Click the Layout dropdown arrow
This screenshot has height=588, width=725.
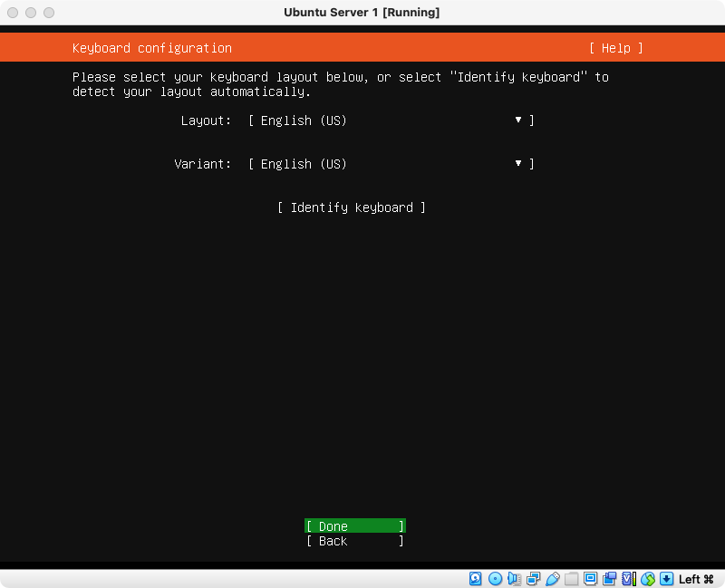click(x=518, y=120)
